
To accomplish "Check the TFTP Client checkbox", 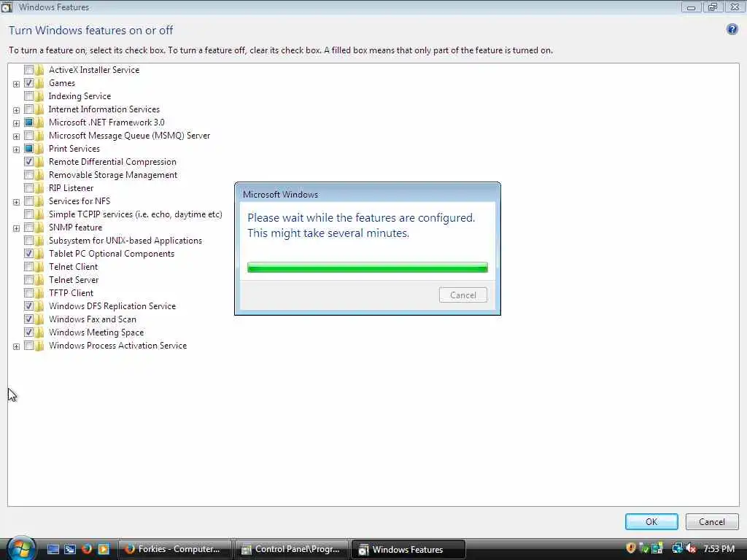I will [x=28, y=293].
